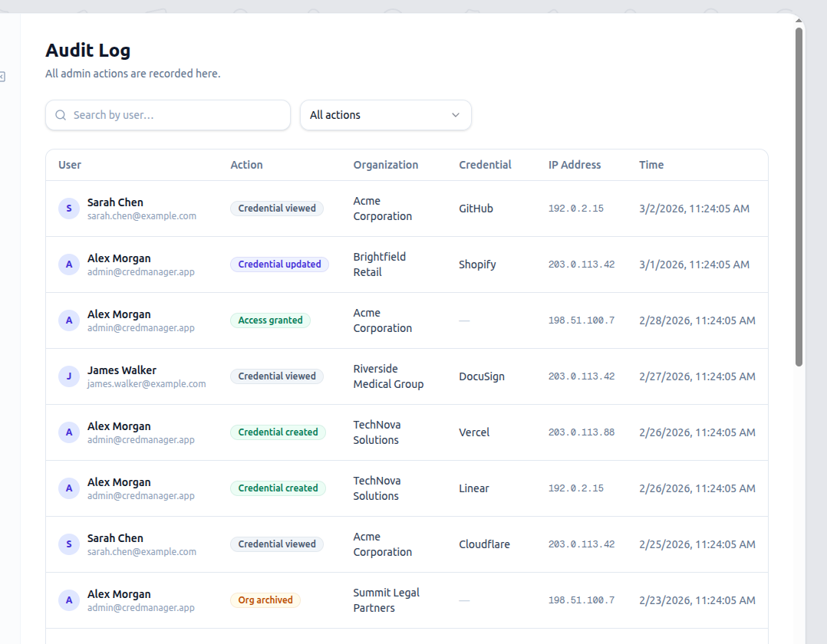Click the DocuSign credential name
Screen dimensions: 827x644
click(482, 376)
